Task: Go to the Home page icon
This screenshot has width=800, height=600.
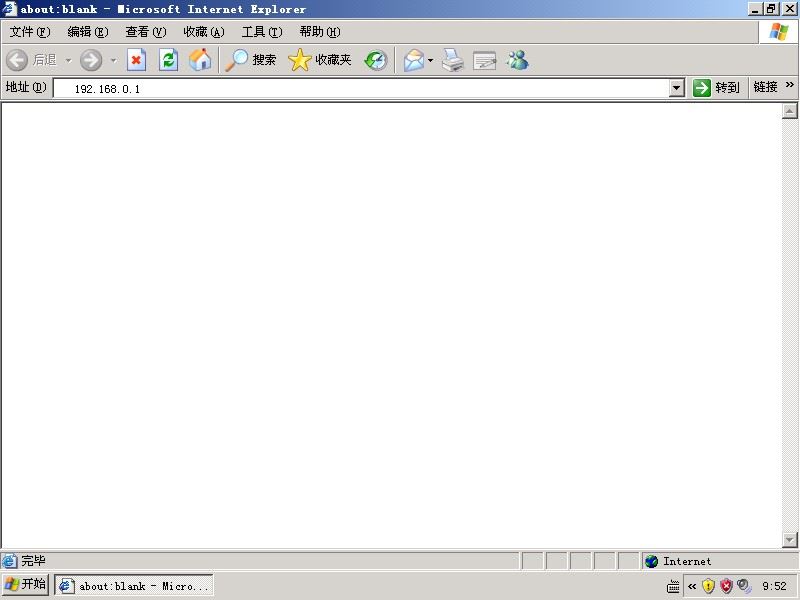Action: 200,60
